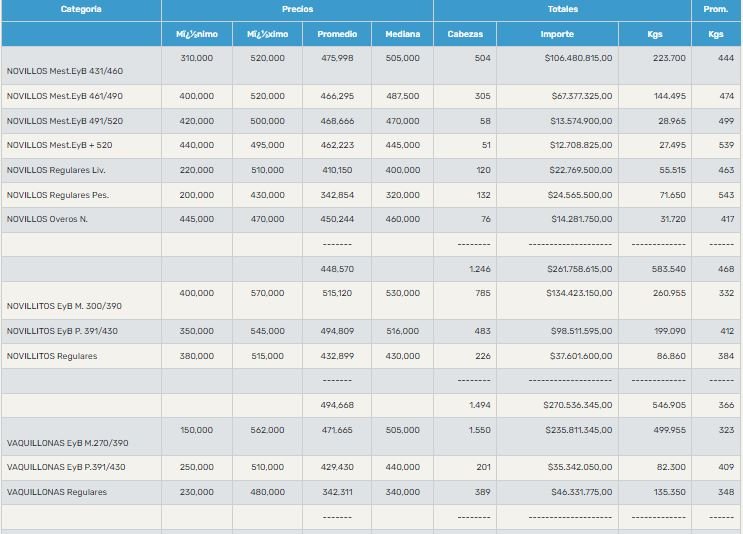743x534 pixels.
Task: Click the VAQUILLONAS EyB M.270/390 row label
Action: [x=67, y=443]
